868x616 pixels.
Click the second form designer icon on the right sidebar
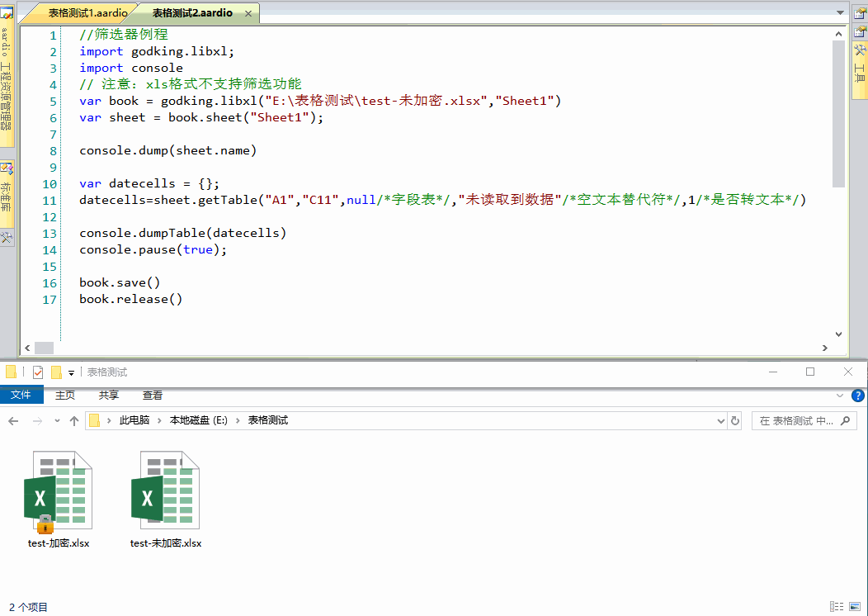(x=860, y=31)
